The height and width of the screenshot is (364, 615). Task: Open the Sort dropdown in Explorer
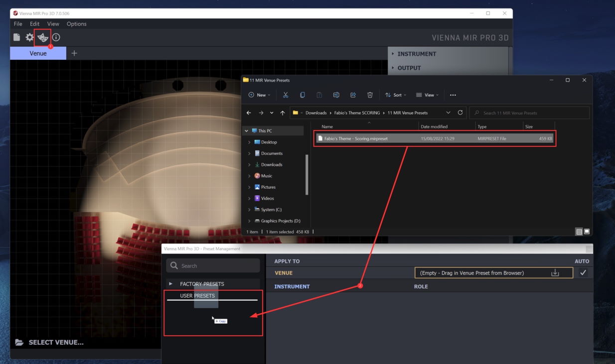tap(396, 95)
